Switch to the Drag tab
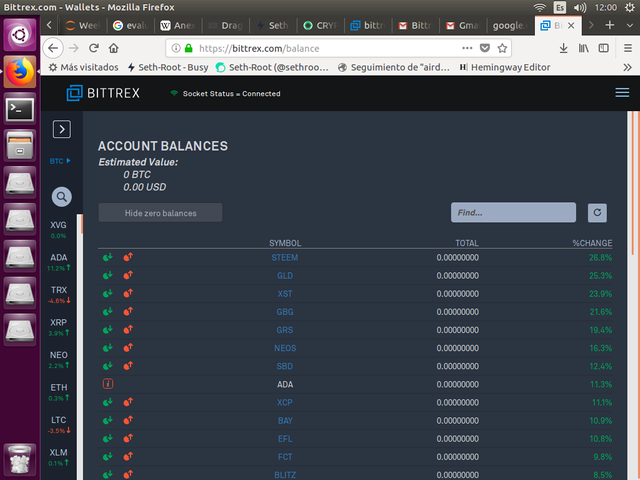The width and height of the screenshot is (640, 480). tap(226, 26)
